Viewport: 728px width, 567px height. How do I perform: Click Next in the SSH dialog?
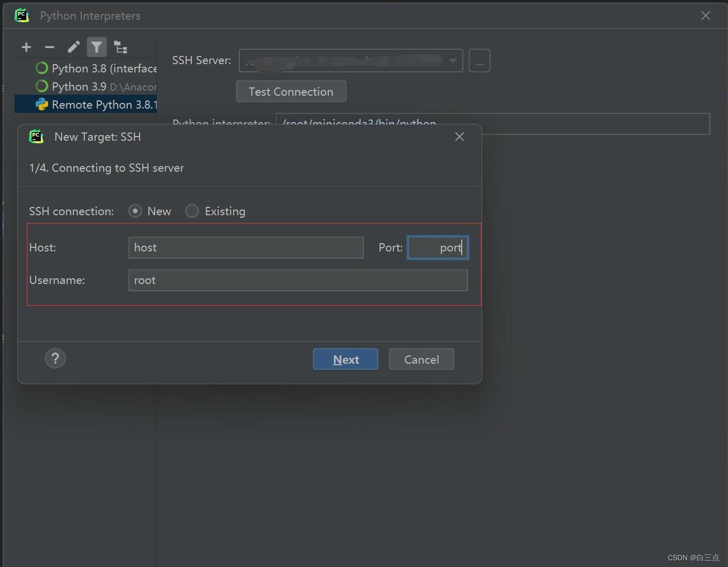pyautogui.click(x=345, y=359)
